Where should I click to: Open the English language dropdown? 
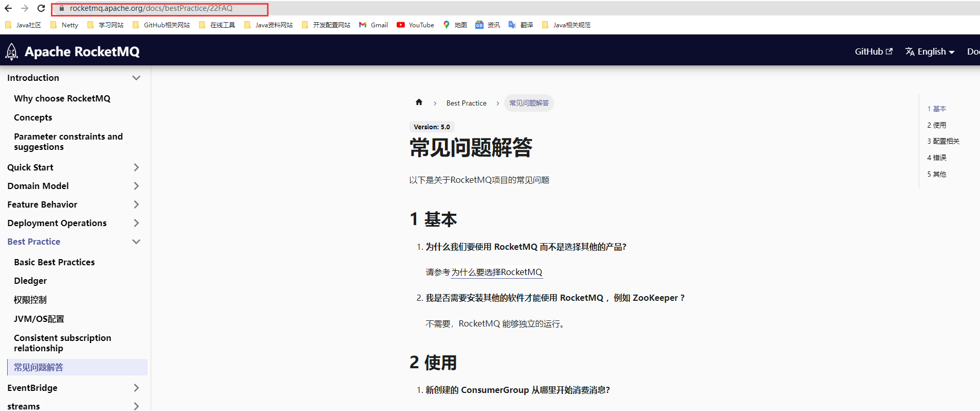coord(930,52)
